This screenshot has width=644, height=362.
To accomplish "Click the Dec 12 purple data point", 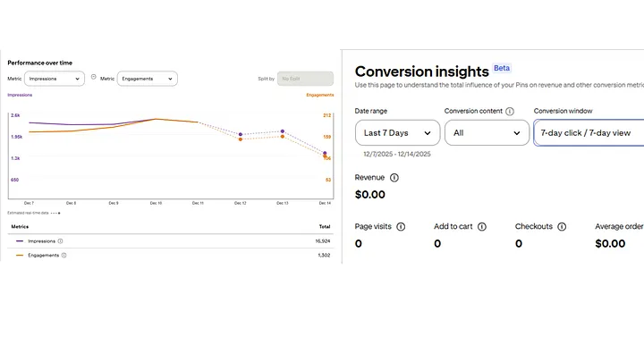I will coord(240,134).
